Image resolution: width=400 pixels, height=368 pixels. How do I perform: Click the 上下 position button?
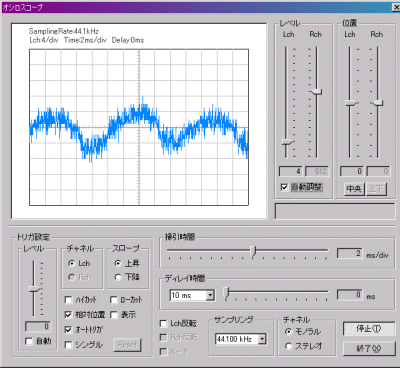point(377,189)
